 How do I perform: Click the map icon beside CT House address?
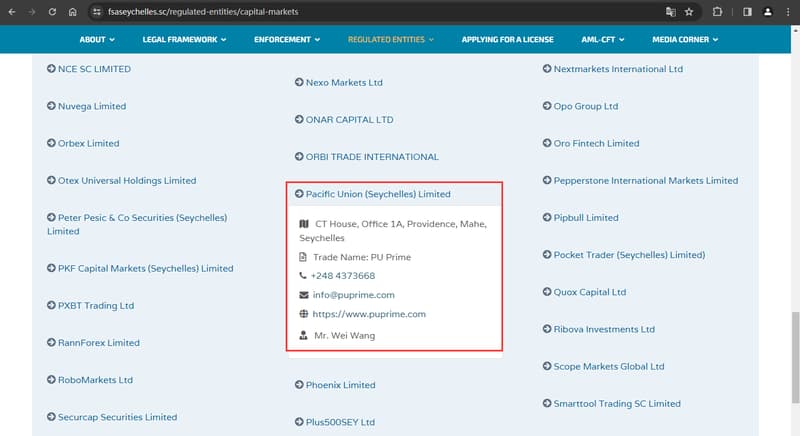[x=304, y=224]
